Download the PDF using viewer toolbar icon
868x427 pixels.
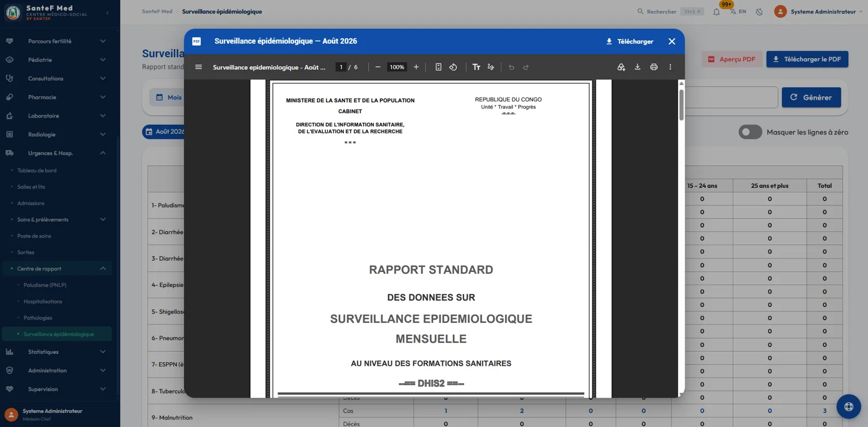[x=637, y=67]
